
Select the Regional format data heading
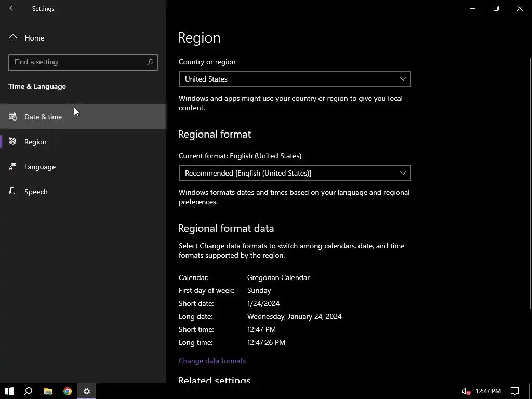coord(226,228)
